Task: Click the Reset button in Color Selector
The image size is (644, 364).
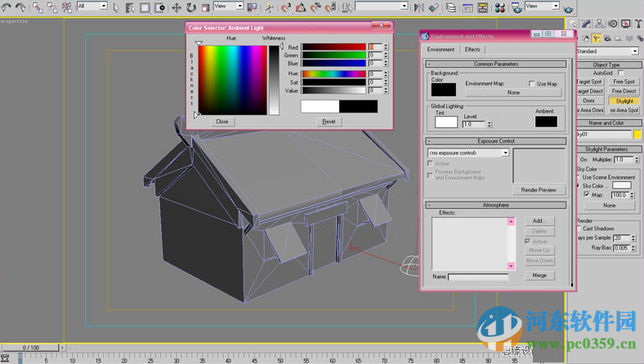Action: pos(329,122)
